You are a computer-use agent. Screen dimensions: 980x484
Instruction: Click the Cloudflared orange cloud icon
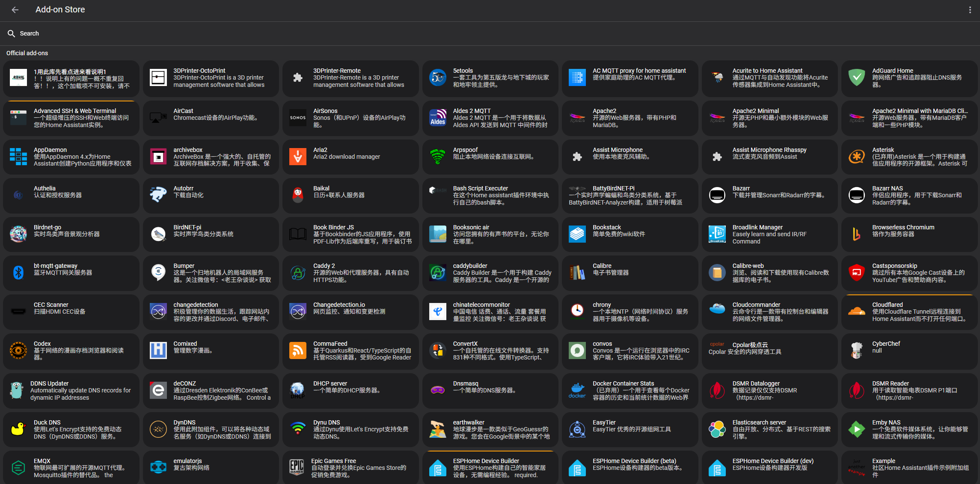(x=856, y=312)
